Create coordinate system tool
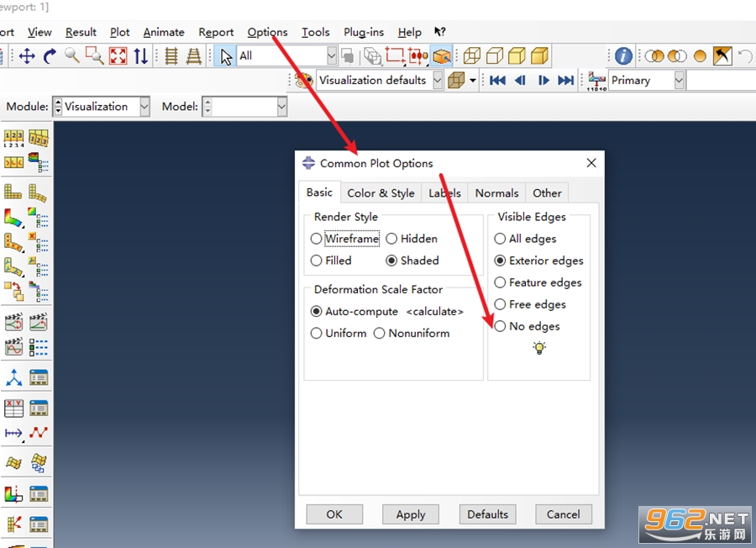756x548 pixels. pyautogui.click(x=13, y=377)
